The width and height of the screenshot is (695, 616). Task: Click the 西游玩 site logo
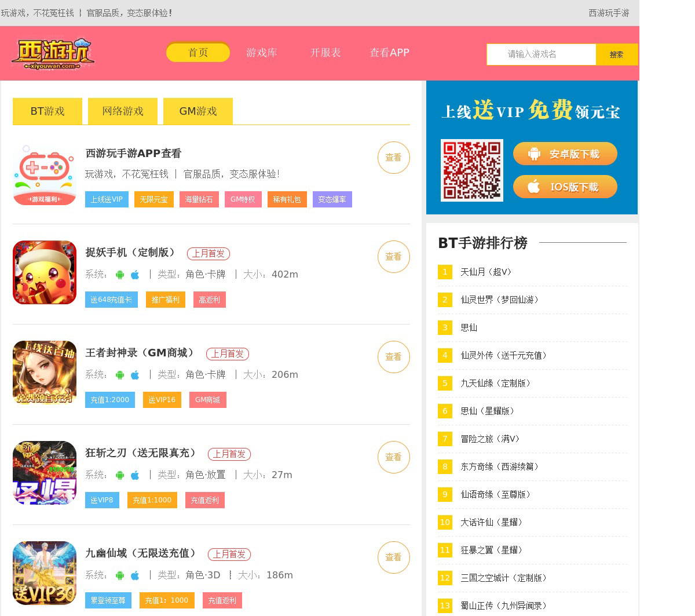click(x=53, y=54)
